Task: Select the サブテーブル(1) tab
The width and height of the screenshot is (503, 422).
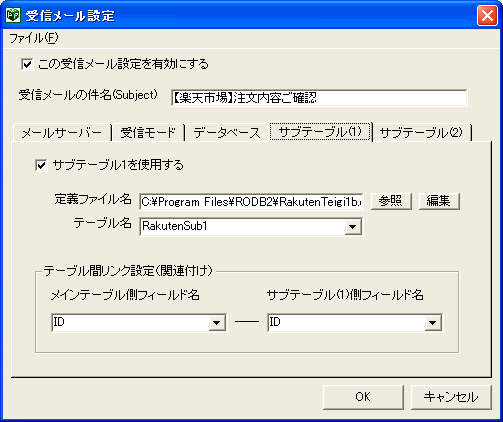Action: click(x=320, y=132)
